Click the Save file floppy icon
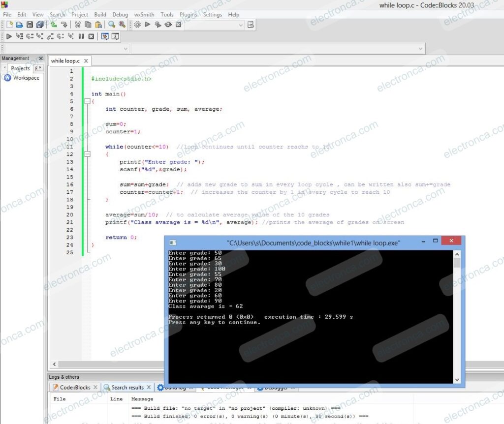The width and height of the screenshot is (504, 424). (30, 25)
